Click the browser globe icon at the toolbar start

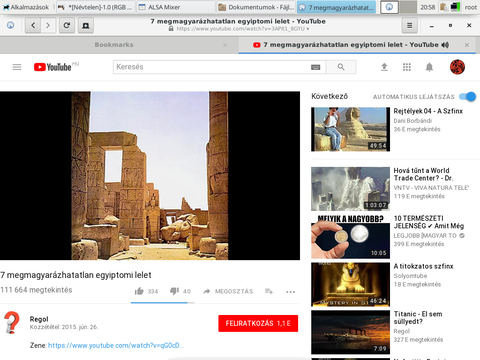pyautogui.click(x=11, y=25)
